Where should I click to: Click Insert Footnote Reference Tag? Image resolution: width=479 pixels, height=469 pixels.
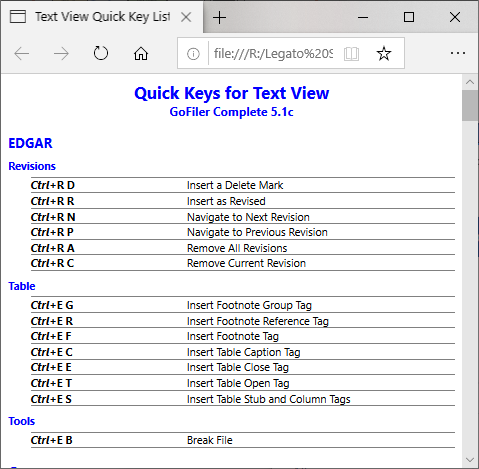click(258, 321)
